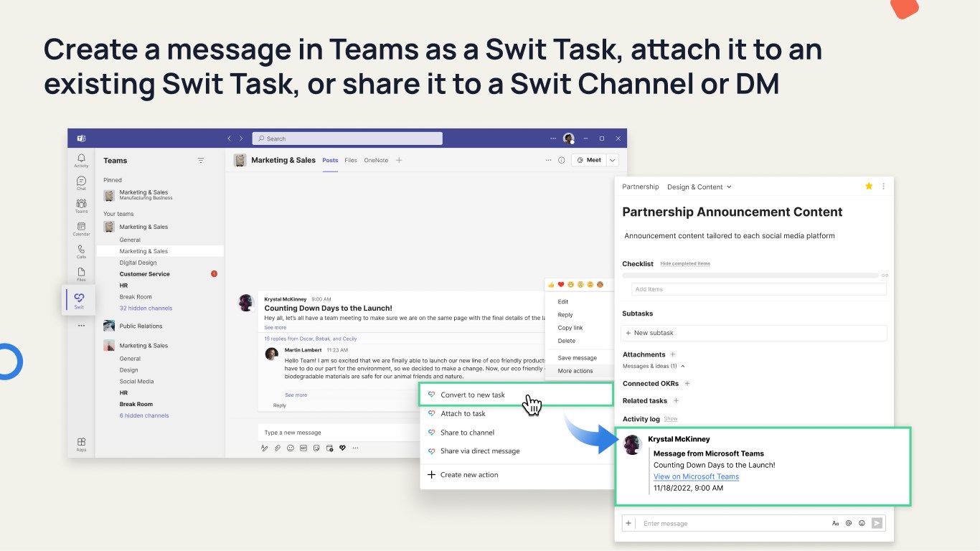
Task: Open Chat in the Teams rail
Action: pos(81,183)
